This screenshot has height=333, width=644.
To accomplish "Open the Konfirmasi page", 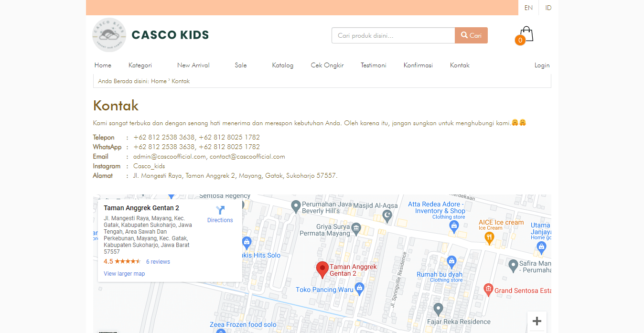I will pos(418,65).
